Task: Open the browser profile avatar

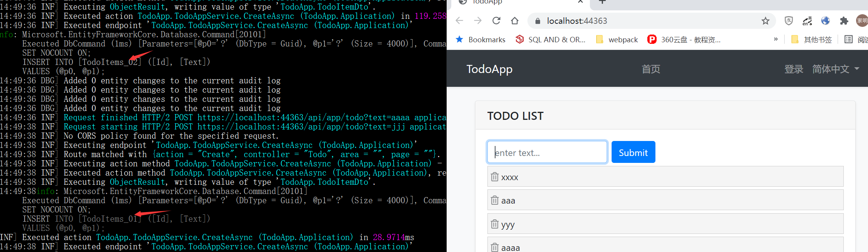Action: pyautogui.click(x=862, y=21)
